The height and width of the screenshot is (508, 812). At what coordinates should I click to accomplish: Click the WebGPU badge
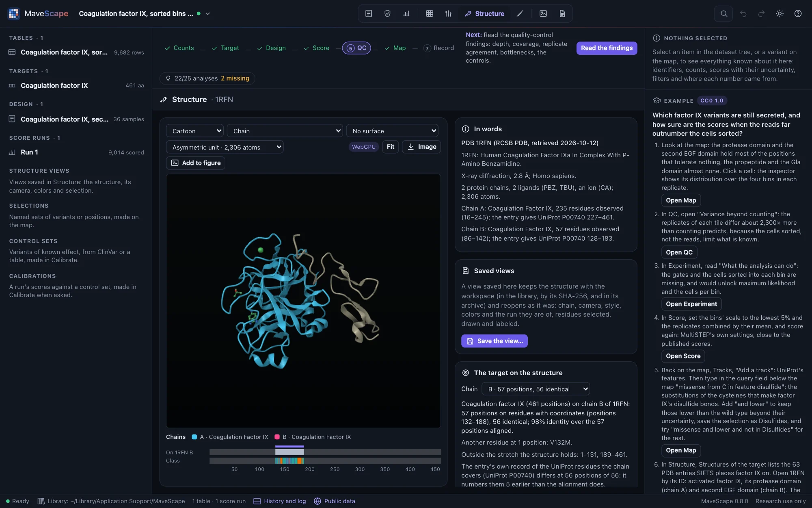tap(363, 147)
